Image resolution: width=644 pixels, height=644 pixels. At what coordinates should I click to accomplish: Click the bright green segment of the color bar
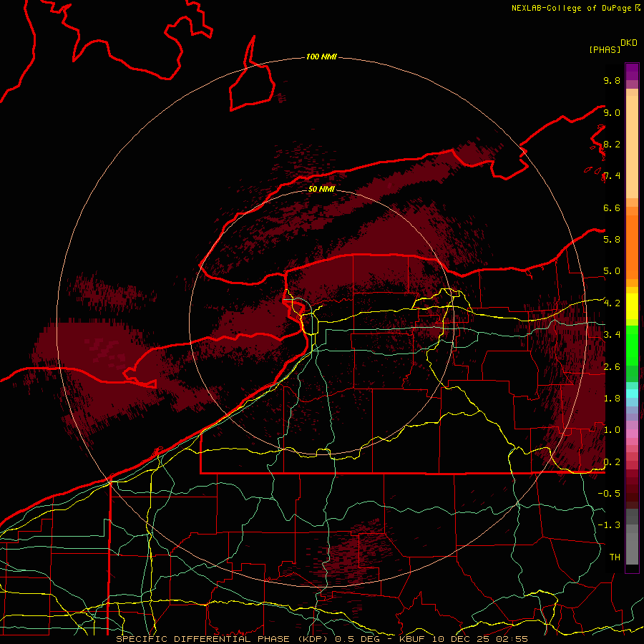pyautogui.click(x=632, y=346)
